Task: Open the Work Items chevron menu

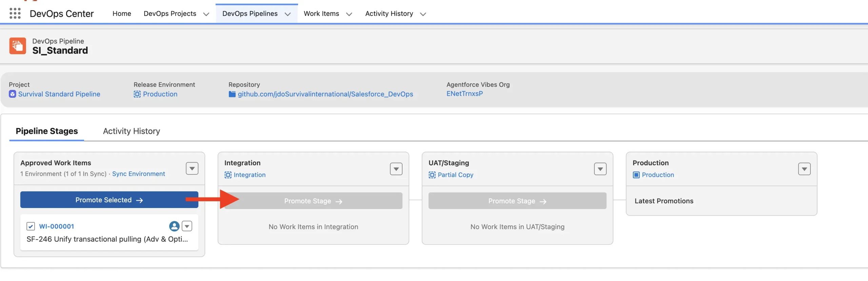Action: click(x=349, y=14)
